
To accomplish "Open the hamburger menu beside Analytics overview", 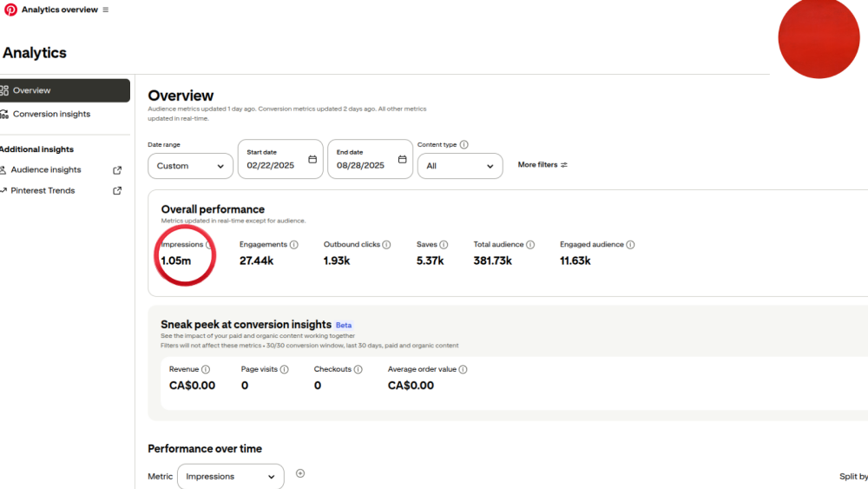I will [106, 10].
